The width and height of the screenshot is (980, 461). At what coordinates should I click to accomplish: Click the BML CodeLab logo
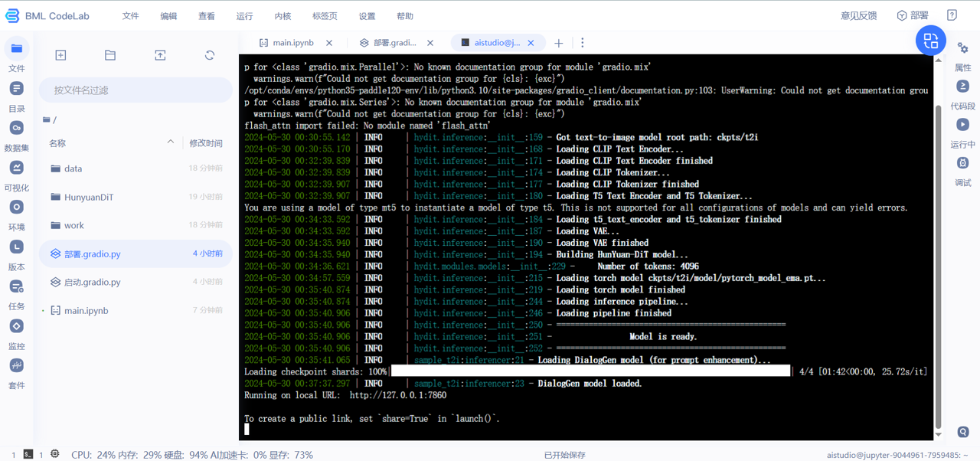coord(47,15)
